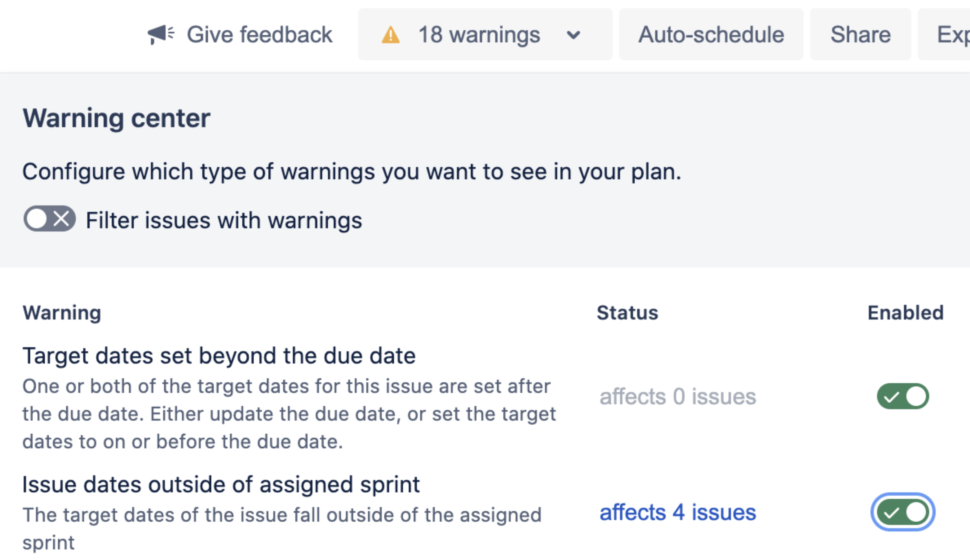Click the Auto-schedule button
Viewport: 970px width, 560px height.
(711, 34)
